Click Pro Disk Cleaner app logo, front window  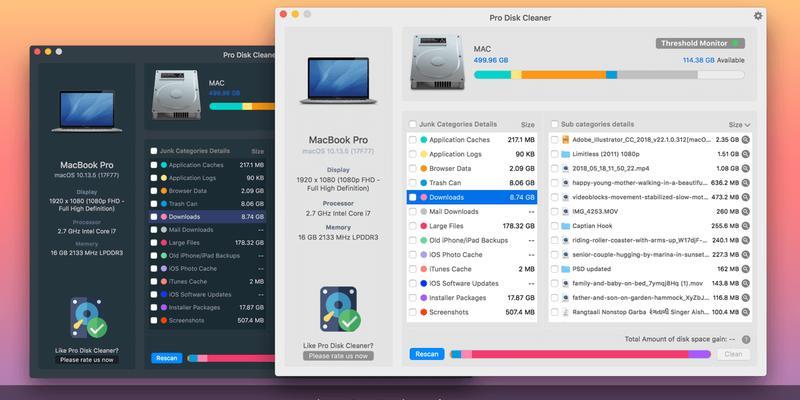tap(340, 309)
